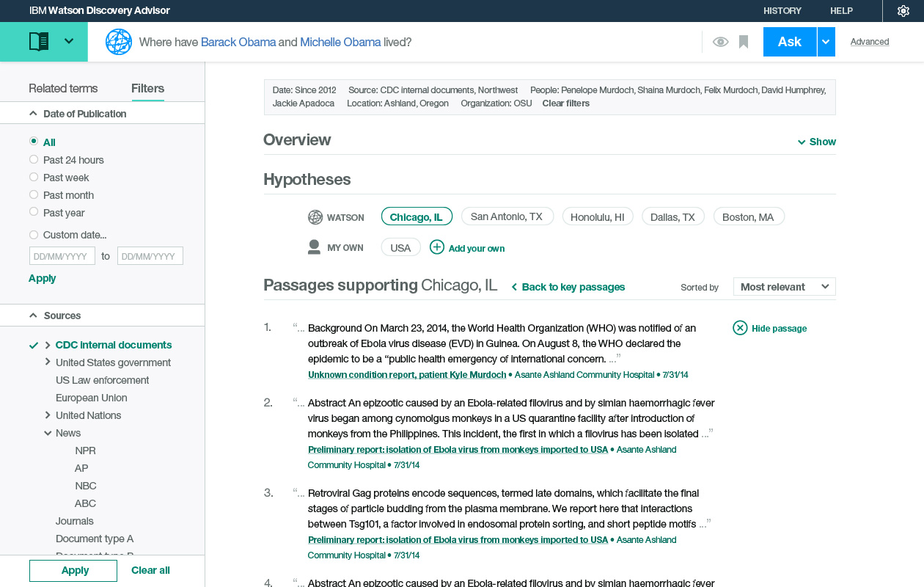Expand the United Nations source tree
Image resolution: width=924 pixels, height=587 pixels.
(48, 415)
